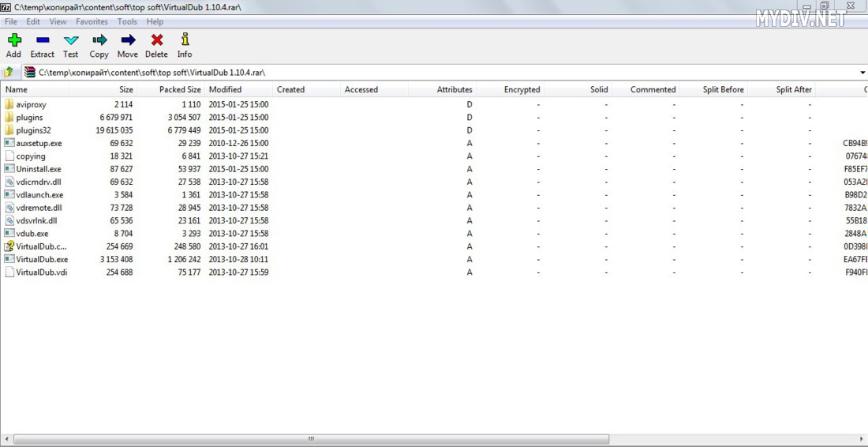Click the size value 87 627
This screenshot has height=447, width=868.
[x=122, y=169]
